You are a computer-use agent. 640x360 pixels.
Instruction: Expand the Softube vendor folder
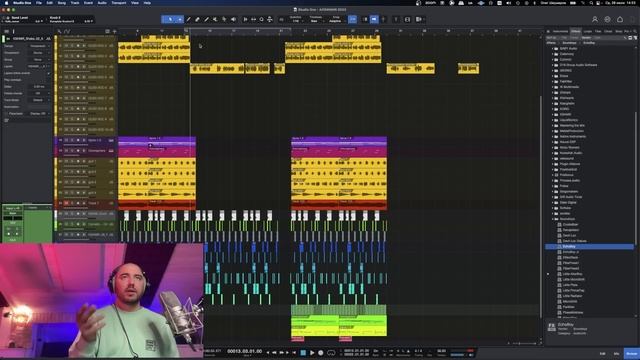click(553, 208)
